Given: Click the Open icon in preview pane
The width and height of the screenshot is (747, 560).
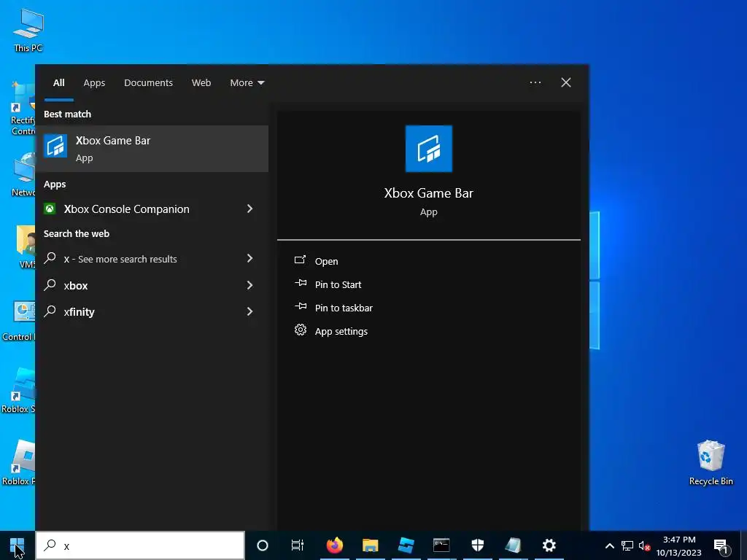Looking at the screenshot, I should point(300,260).
